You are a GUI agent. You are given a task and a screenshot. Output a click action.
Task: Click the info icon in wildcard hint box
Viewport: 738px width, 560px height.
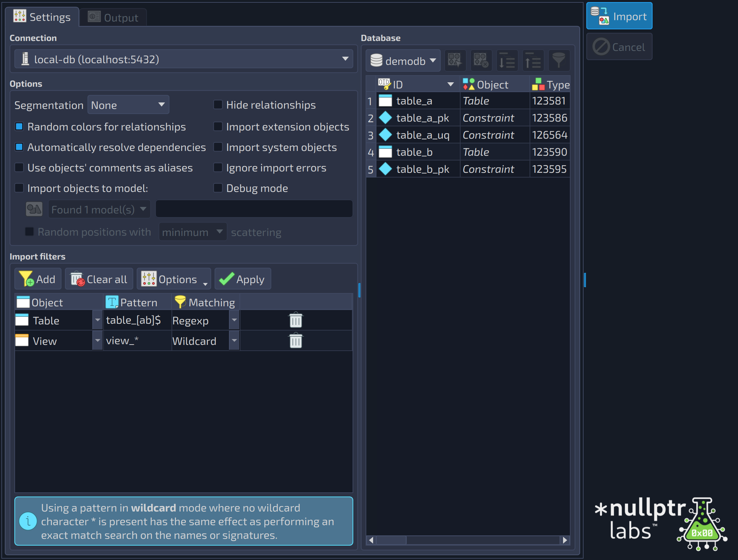point(28,521)
